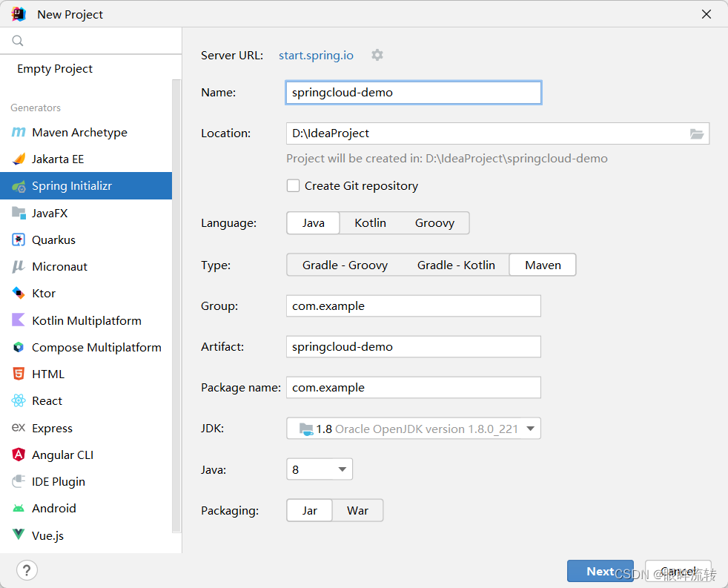The width and height of the screenshot is (728, 588).
Task: Click the Group input field
Action: pyautogui.click(x=414, y=306)
